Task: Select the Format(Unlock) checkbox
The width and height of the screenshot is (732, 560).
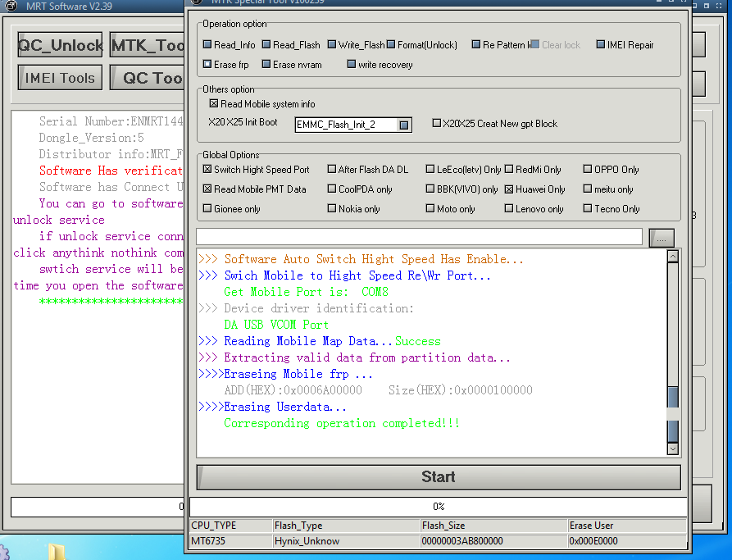Action: [391, 45]
